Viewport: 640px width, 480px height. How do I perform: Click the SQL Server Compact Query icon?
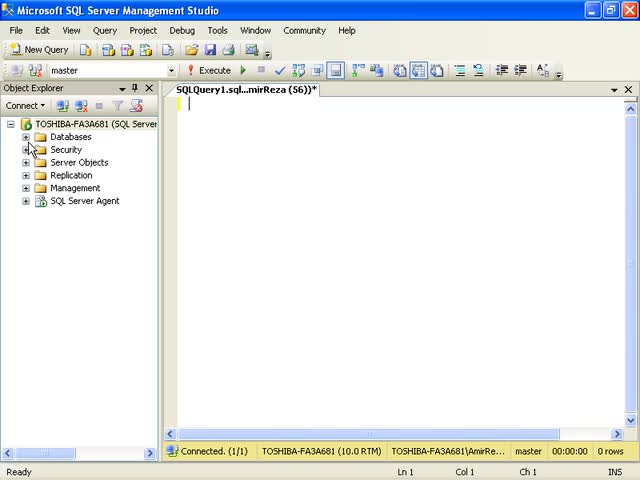pyautogui.click(x=168, y=50)
